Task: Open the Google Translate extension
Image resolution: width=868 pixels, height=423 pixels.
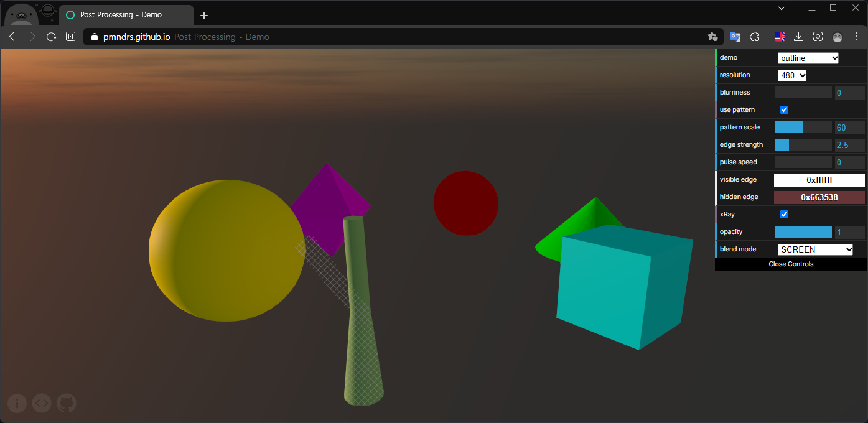Action: pos(735,37)
